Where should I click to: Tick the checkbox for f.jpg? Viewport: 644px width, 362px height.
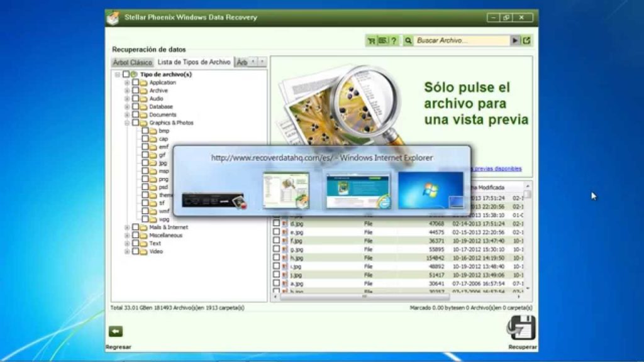point(276,240)
